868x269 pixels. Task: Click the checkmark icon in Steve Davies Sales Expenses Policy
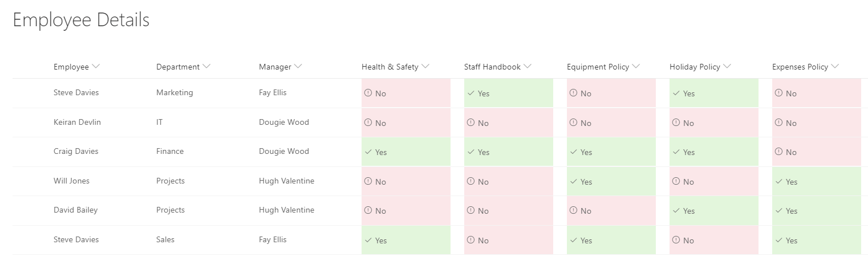(778, 241)
